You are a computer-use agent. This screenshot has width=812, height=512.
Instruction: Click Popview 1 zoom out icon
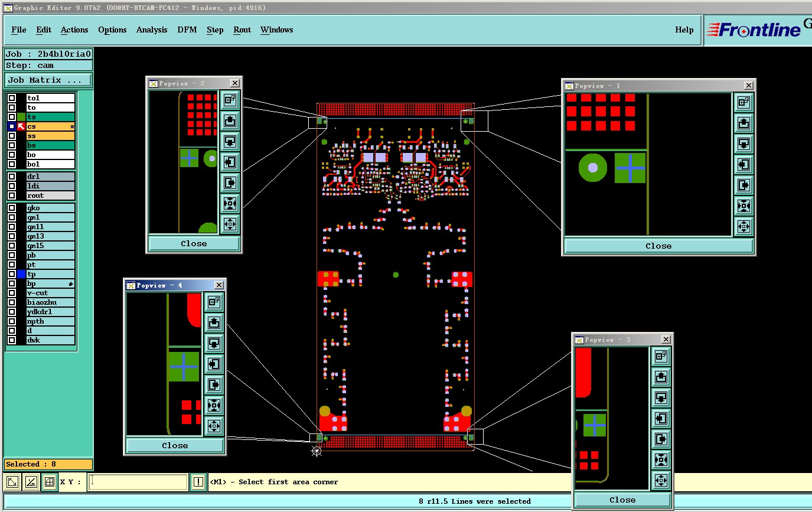[743, 226]
